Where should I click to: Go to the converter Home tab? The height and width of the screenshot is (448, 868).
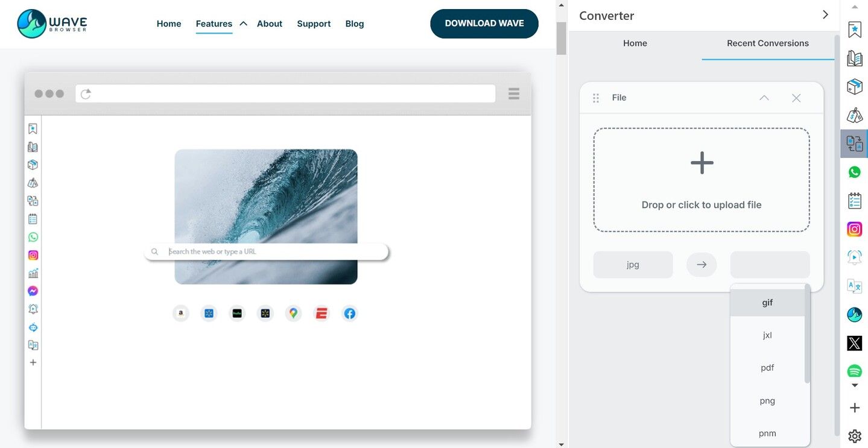tap(635, 43)
